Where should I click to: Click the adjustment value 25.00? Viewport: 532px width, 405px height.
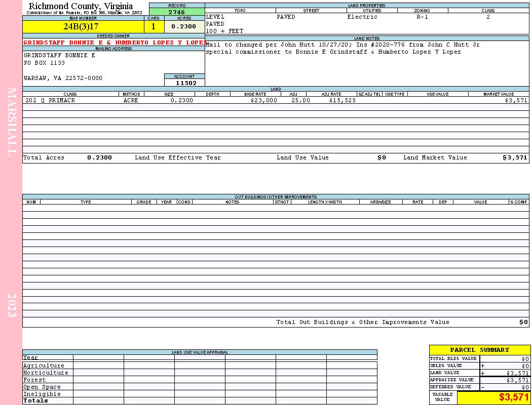tap(300, 100)
